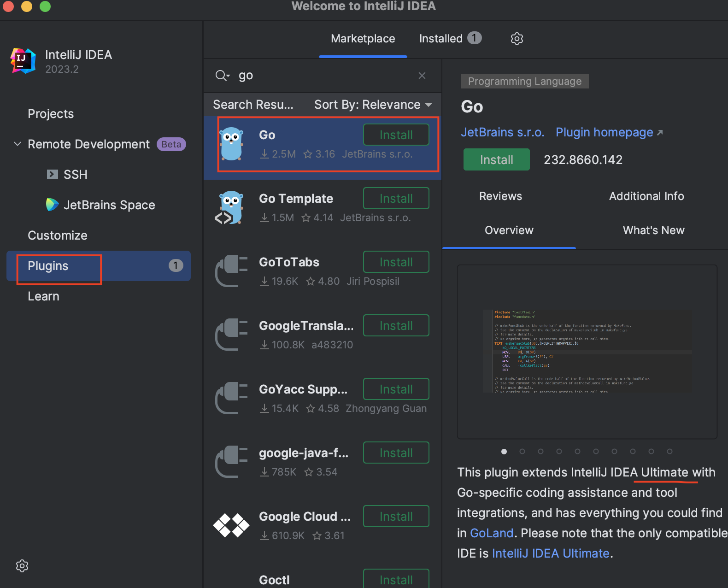Image resolution: width=728 pixels, height=588 pixels.
Task: Click the GoogleTranslation plug icon
Action: point(231,335)
